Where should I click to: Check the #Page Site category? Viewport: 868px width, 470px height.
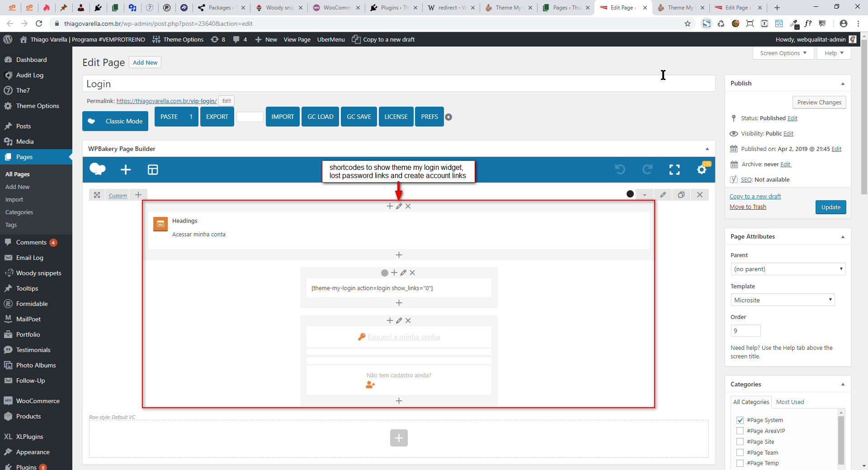click(740, 442)
